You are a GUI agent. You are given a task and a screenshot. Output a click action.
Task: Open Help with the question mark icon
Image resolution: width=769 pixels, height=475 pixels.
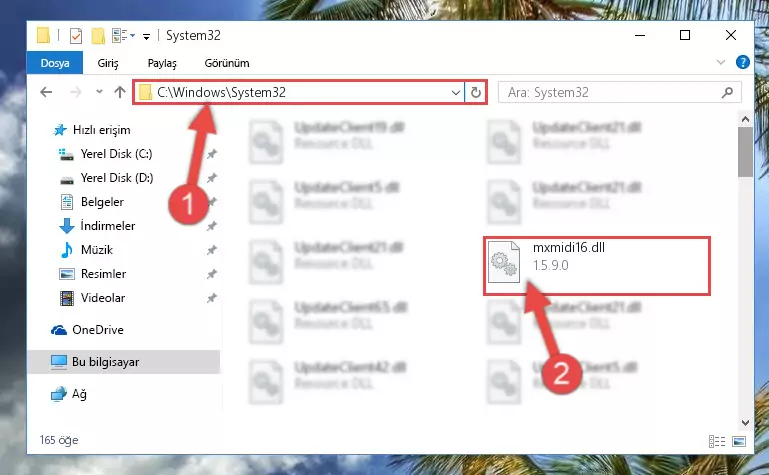[x=743, y=62]
